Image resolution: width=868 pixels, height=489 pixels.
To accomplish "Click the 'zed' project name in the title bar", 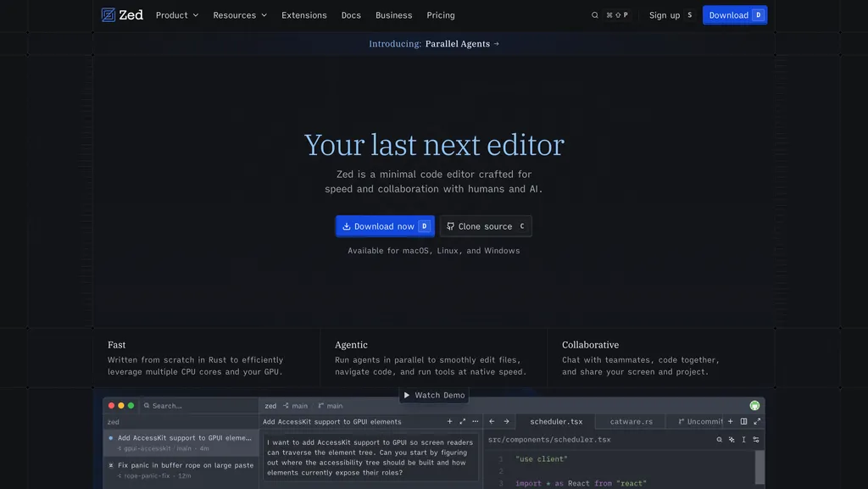I will (270, 405).
